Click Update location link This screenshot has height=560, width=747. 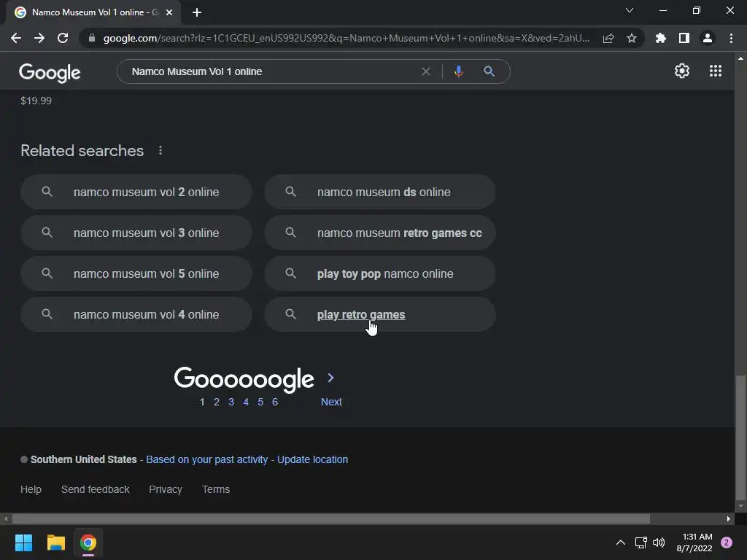tap(312, 459)
